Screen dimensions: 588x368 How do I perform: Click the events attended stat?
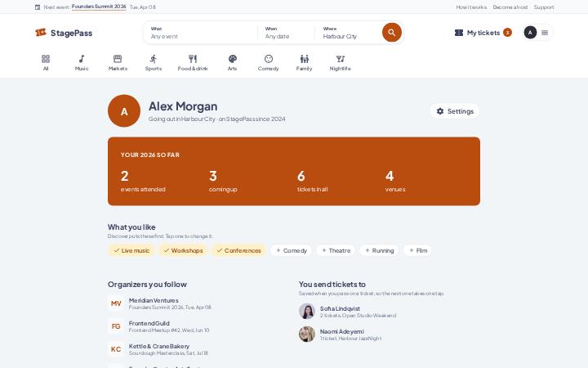[143, 181]
